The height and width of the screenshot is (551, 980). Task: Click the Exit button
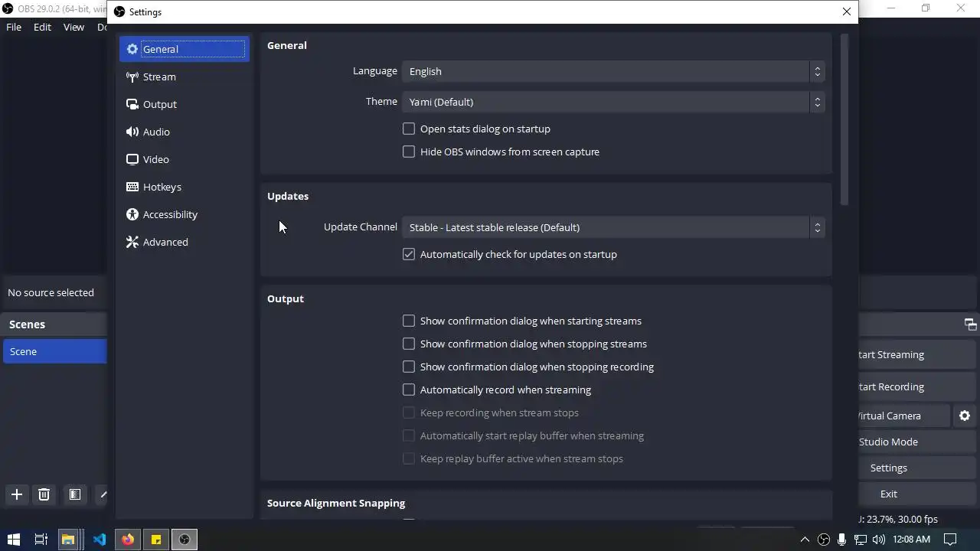[x=888, y=494]
